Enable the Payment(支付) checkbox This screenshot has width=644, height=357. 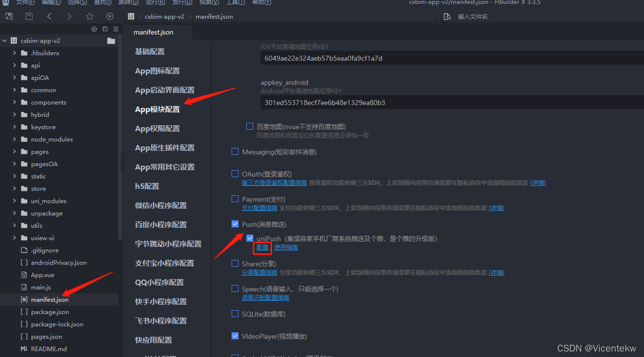(x=235, y=199)
